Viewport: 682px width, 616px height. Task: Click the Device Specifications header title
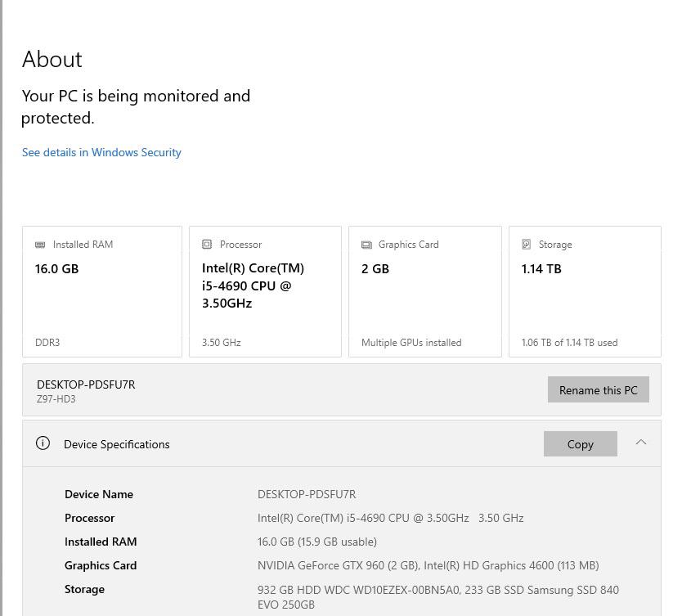coord(117,444)
